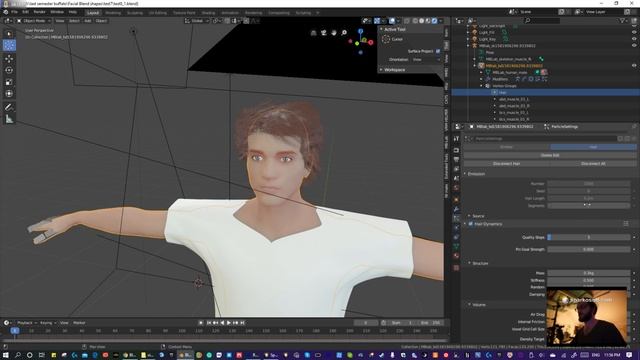
Task: Select the Annotate pencil tool
Action: (x=9, y=107)
